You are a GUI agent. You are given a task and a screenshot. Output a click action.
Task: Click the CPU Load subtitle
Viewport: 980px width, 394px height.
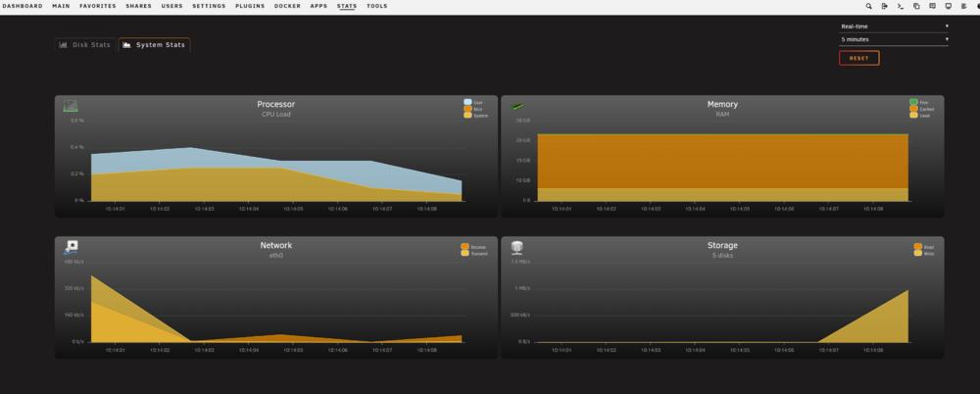275,115
